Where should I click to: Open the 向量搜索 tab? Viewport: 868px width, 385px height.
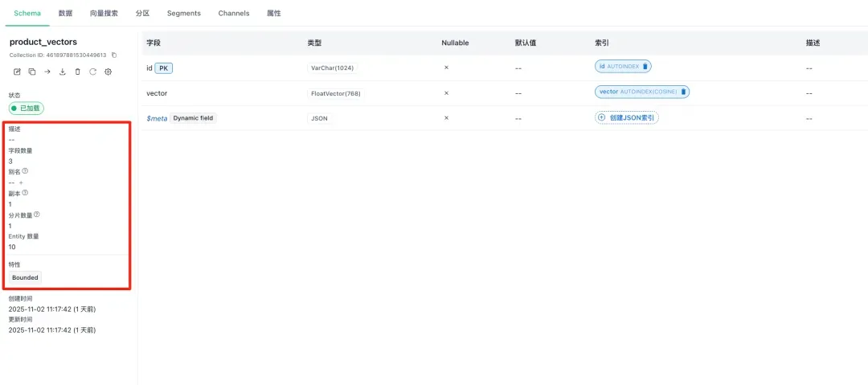point(104,14)
